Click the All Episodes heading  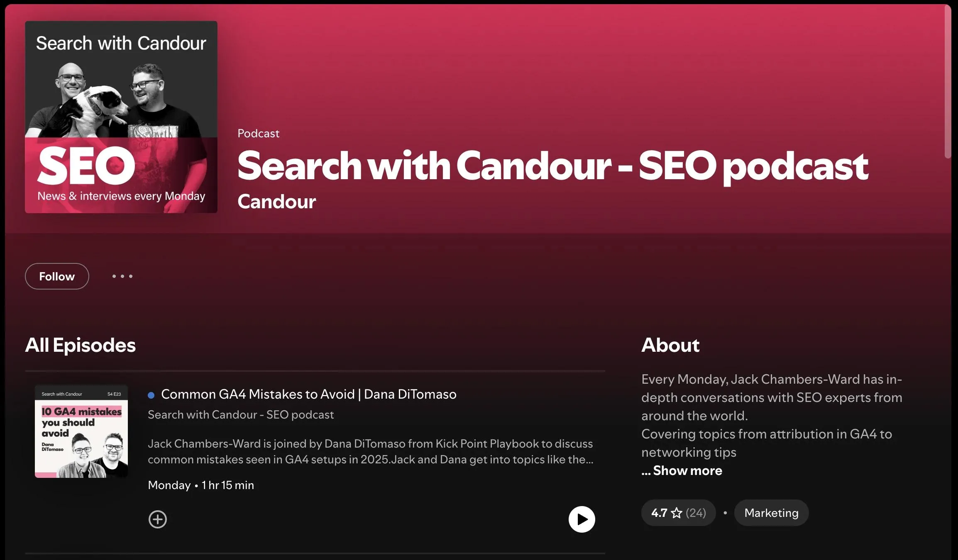point(81,345)
